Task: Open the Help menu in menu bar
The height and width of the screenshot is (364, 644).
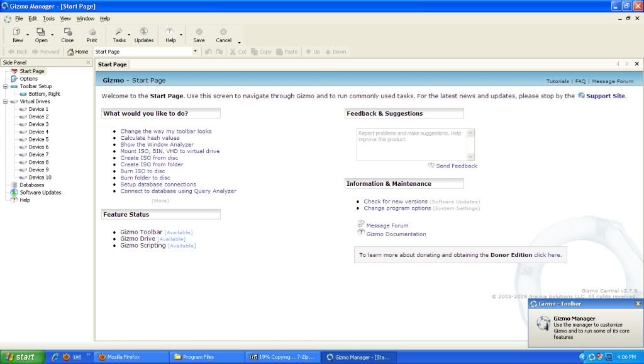Action: coord(105,18)
